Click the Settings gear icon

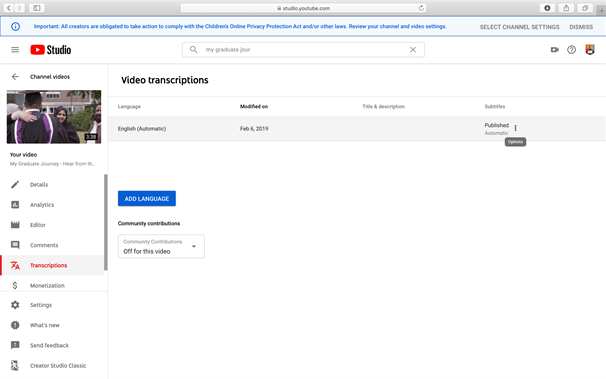tap(15, 305)
